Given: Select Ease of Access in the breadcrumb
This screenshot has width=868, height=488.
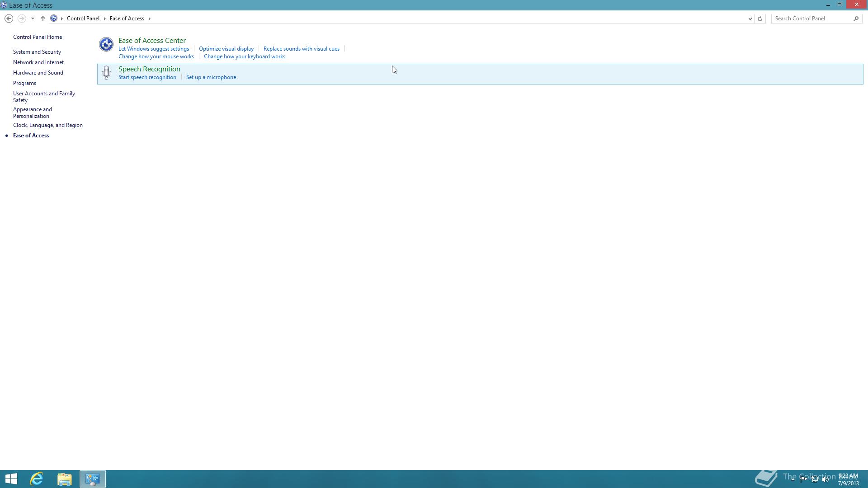Looking at the screenshot, I should [127, 19].
